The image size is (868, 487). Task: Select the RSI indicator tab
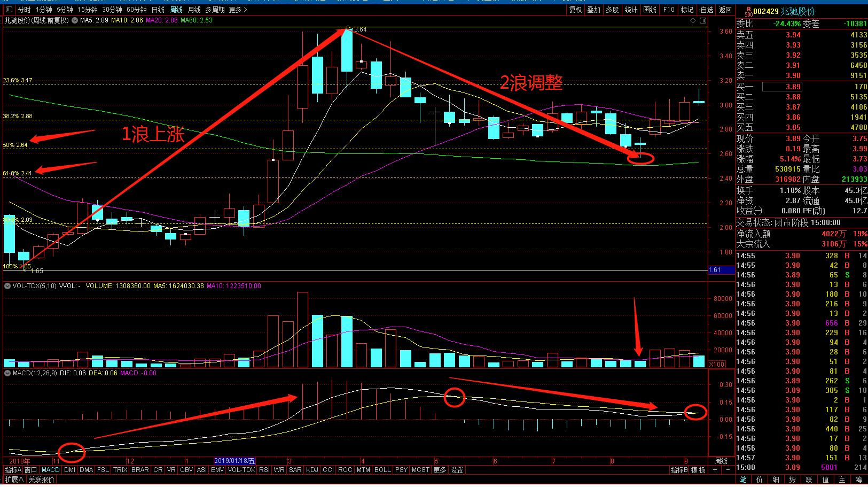pos(264,470)
